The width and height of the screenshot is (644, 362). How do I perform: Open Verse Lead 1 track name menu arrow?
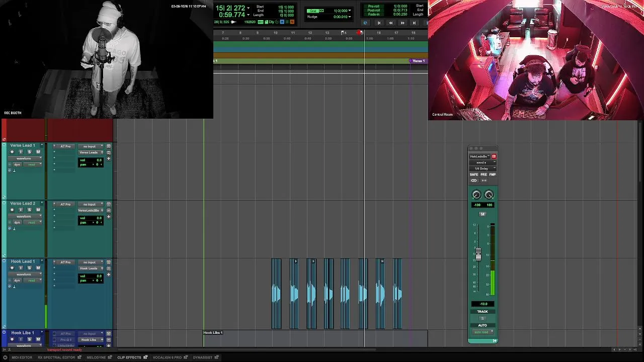click(42, 145)
